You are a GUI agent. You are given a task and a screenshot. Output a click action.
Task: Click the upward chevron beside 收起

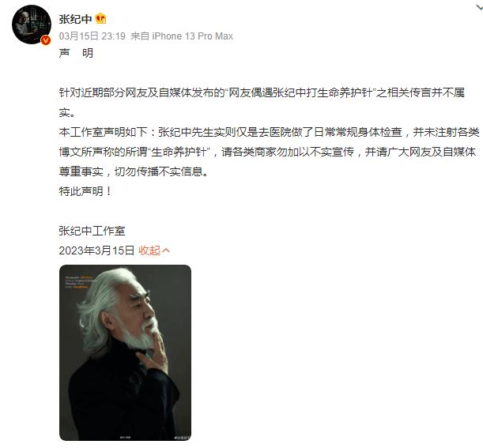166,250
